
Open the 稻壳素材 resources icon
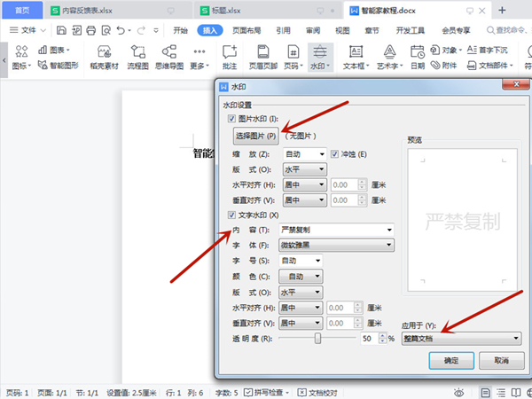pyautogui.click(x=105, y=55)
